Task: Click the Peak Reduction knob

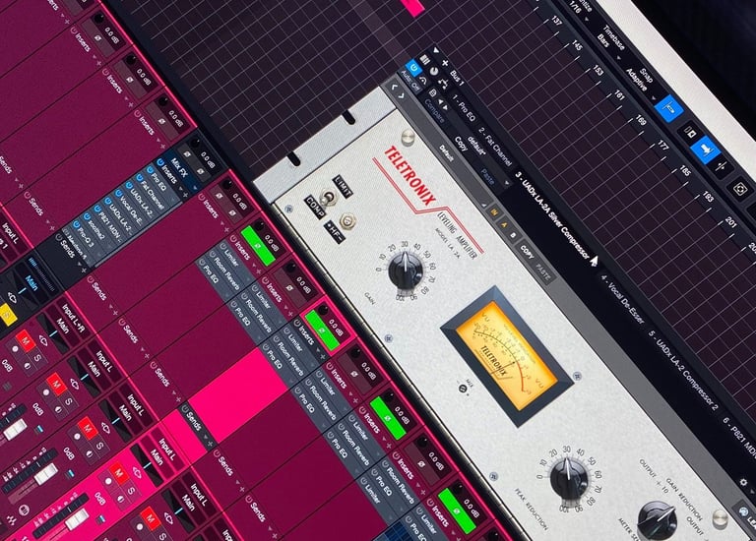Action: 568,478
